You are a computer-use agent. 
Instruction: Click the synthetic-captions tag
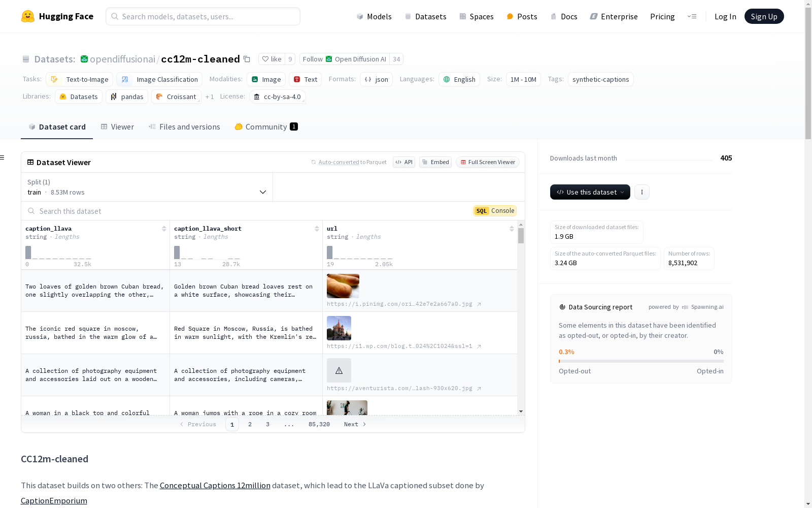pos(600,79)
